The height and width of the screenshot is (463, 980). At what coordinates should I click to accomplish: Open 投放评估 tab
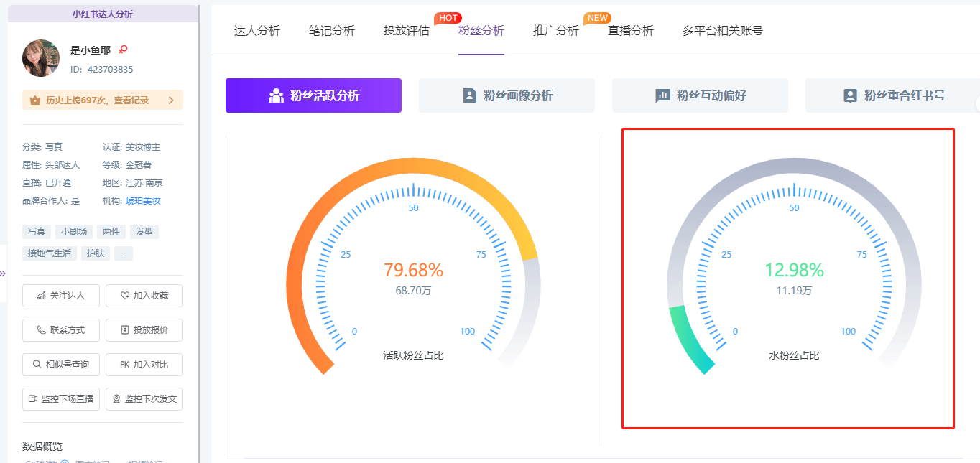407,31
